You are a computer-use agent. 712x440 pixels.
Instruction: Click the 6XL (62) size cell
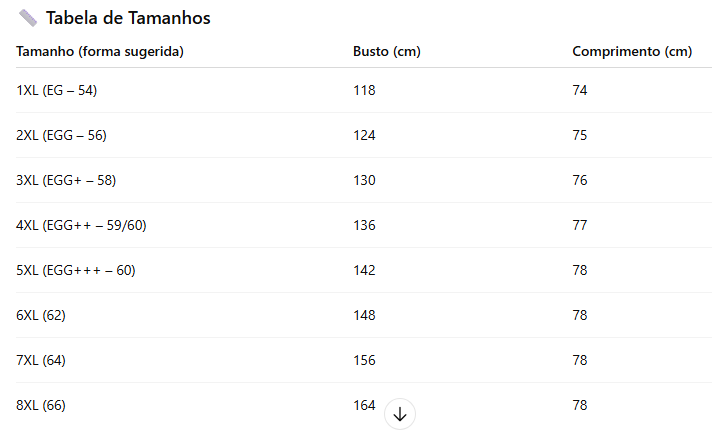(x=41, y=315)
